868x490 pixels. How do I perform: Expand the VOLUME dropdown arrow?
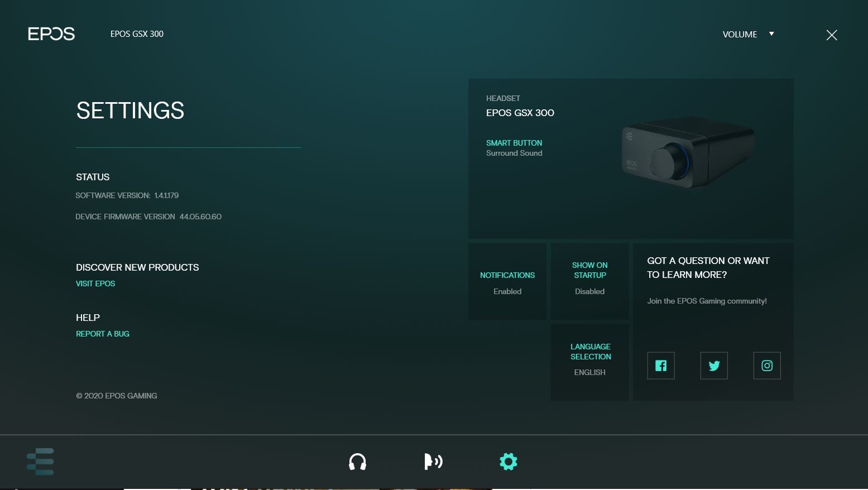coord(771,34)
